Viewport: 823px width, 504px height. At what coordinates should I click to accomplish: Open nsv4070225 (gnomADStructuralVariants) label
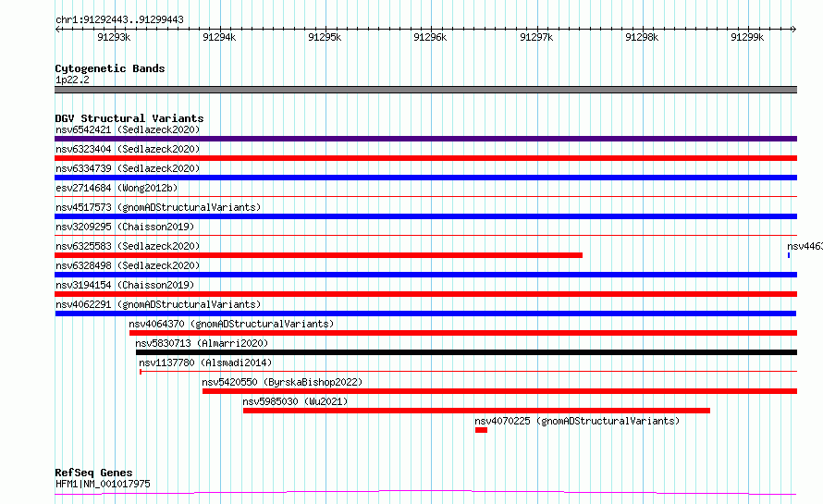click(x=577, y=421)
